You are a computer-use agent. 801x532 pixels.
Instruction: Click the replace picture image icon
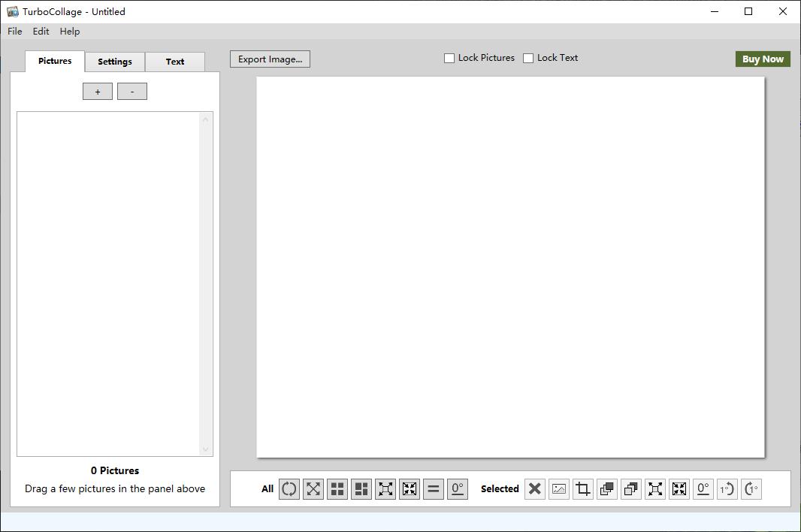(559, 489)
